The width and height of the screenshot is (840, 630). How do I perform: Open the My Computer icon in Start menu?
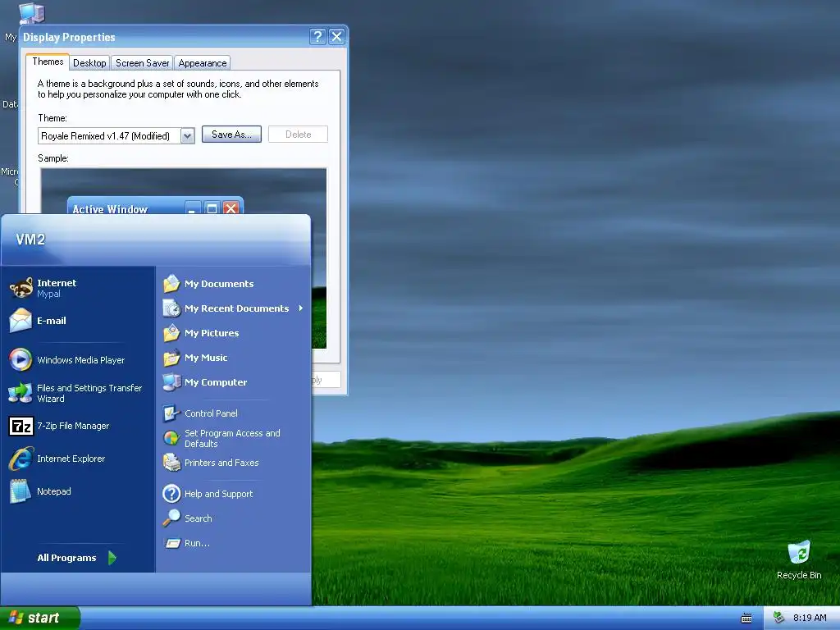[x=172, y=382]
